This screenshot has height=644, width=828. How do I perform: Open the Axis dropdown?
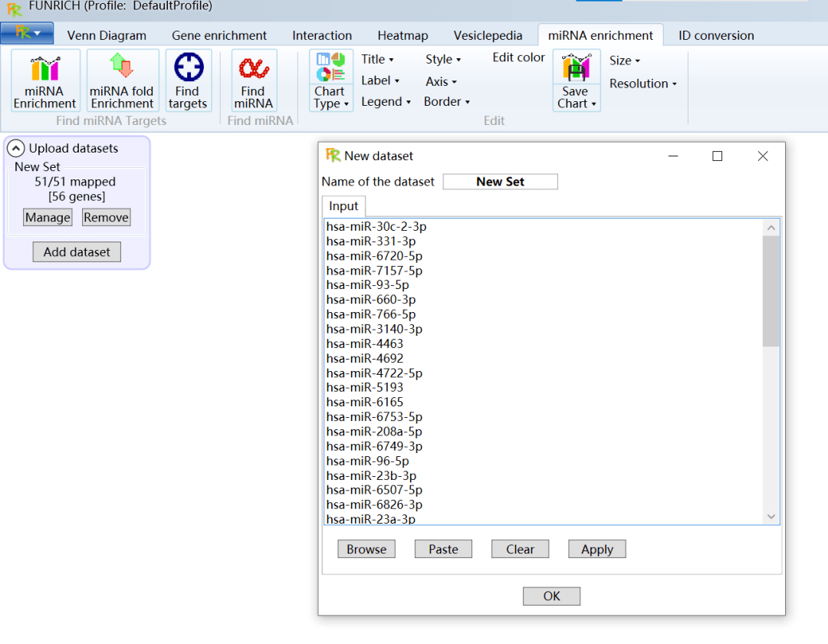pos(441,81)
